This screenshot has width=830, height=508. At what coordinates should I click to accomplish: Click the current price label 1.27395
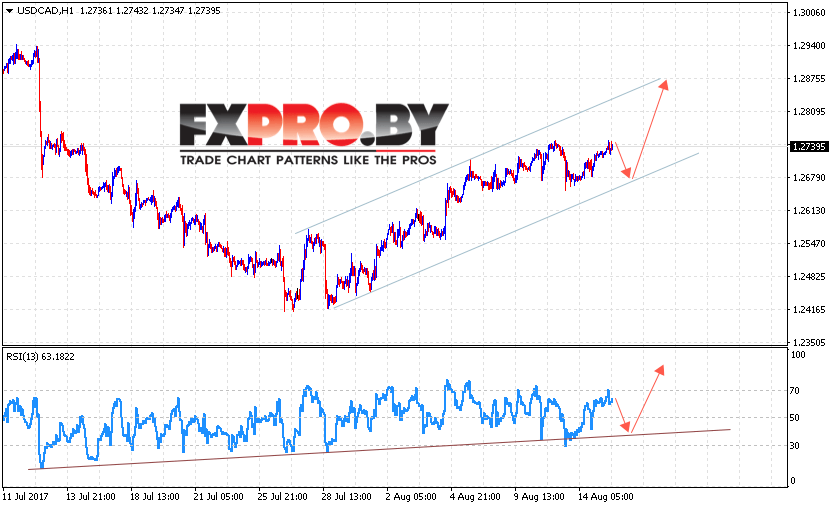[808, 147]
